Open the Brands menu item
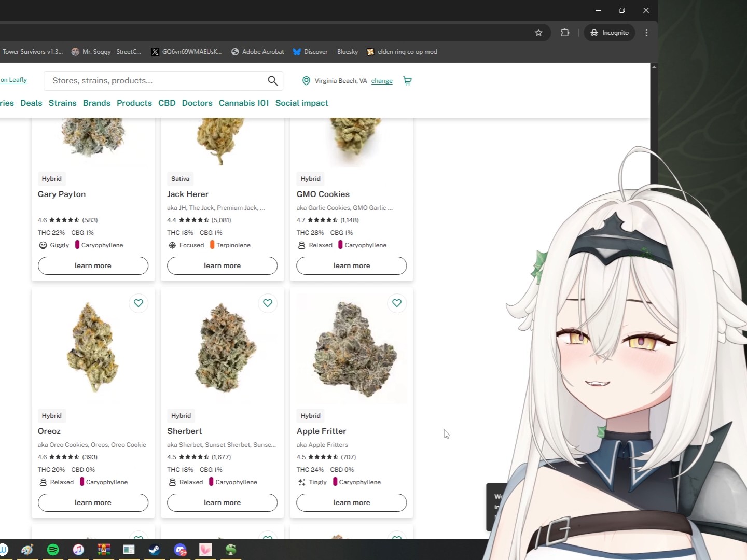Viewport: 747px width, 560px height. (x=96, y=103)
